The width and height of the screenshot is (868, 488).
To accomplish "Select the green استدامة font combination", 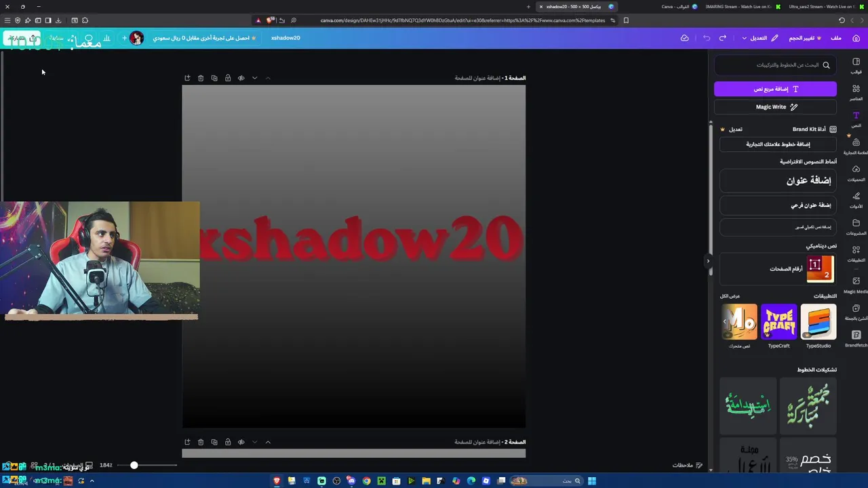I will (748, 405).
